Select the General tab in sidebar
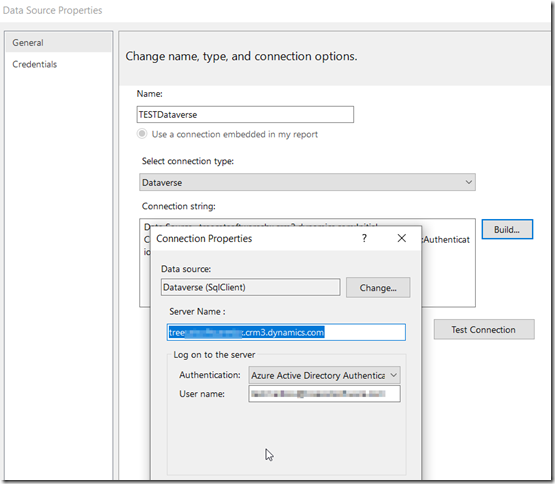555x484 pixels. 58,42
